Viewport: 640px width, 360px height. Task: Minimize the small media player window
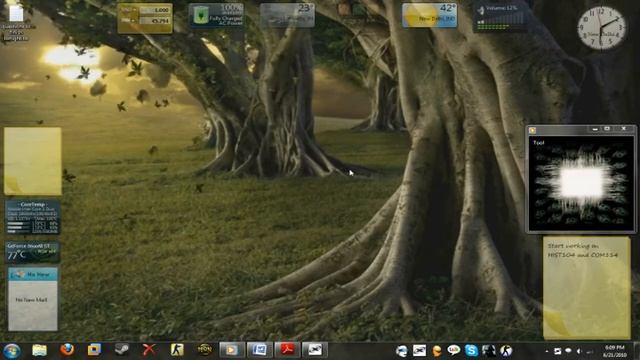click(595, 129)
